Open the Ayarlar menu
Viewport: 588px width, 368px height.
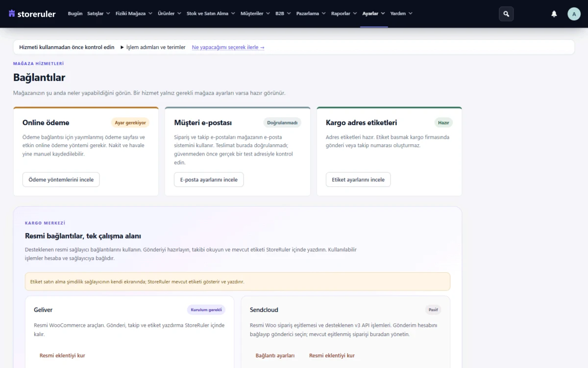click(374, 14)
